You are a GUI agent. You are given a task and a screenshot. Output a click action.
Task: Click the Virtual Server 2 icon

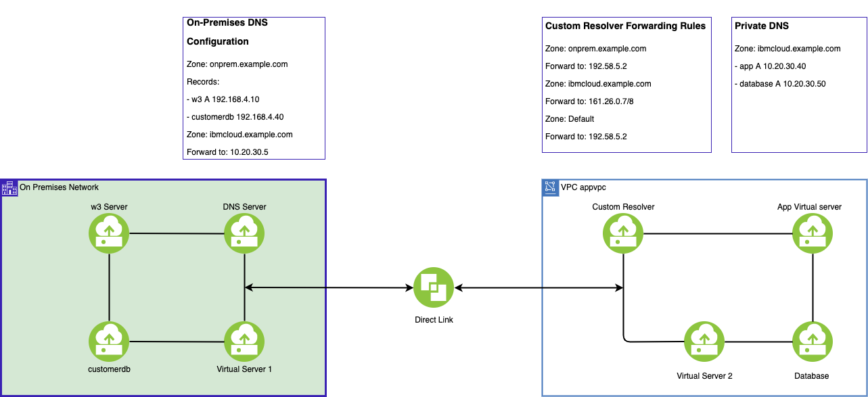pos(704,341)
